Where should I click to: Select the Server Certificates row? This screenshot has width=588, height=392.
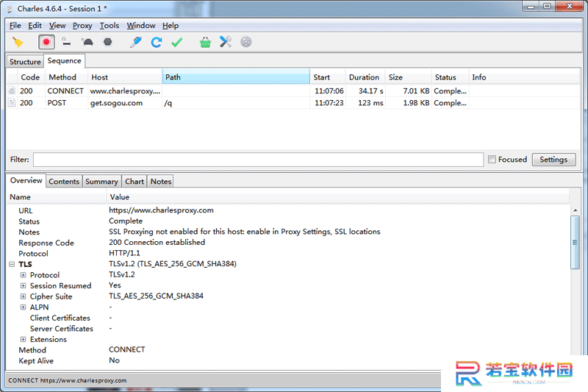pos(287,329)
